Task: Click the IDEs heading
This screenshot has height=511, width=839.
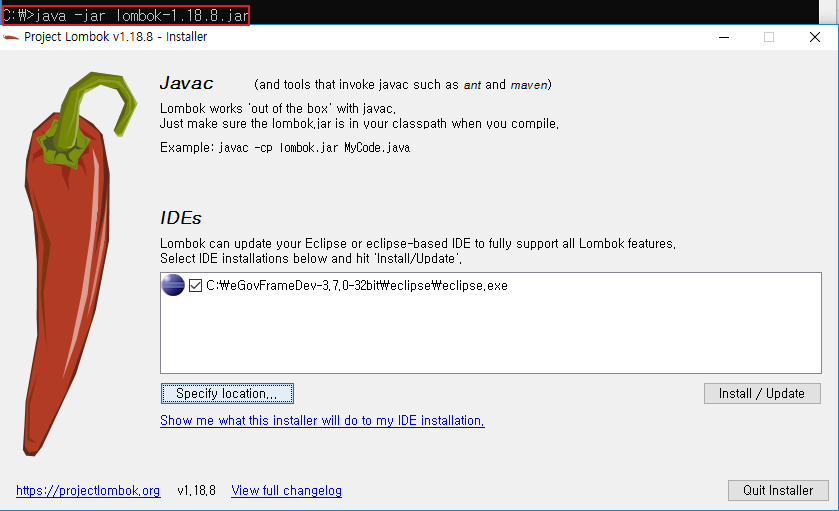Action: pos(180,218)
